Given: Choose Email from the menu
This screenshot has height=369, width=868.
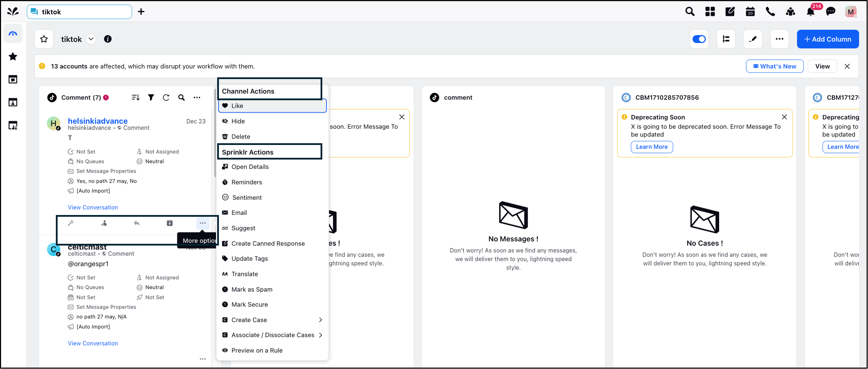Looking at the screenshot, I should pos(272,213).
